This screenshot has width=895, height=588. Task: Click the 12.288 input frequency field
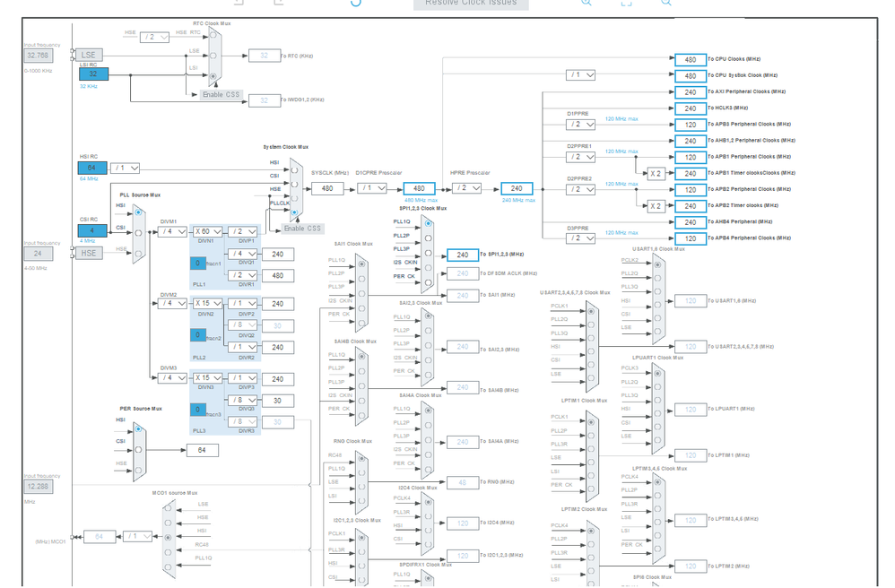point(39,487)
